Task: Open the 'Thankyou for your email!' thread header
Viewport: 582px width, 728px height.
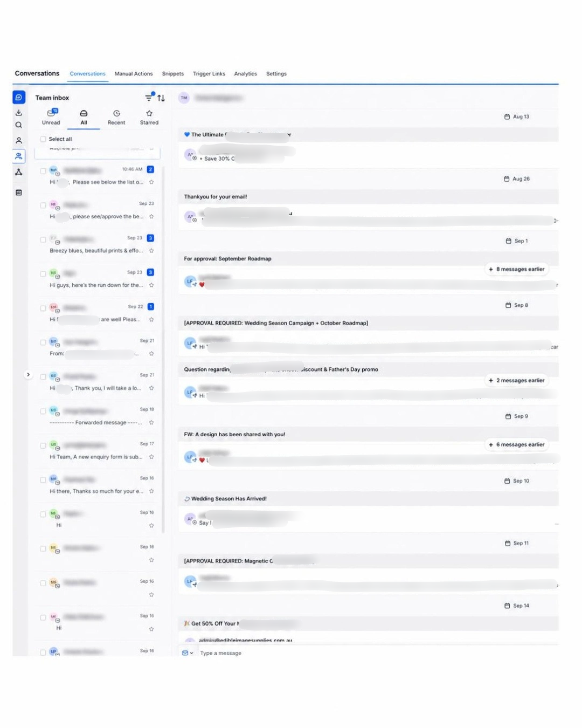Action: tap(368, 197)
